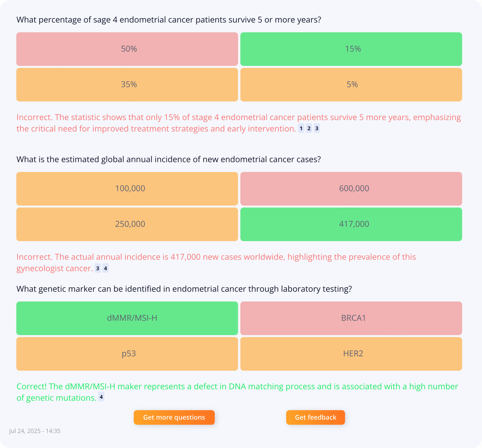Choose the 417,000 incidence answer
Screen dimensions: 482x448
351,224
